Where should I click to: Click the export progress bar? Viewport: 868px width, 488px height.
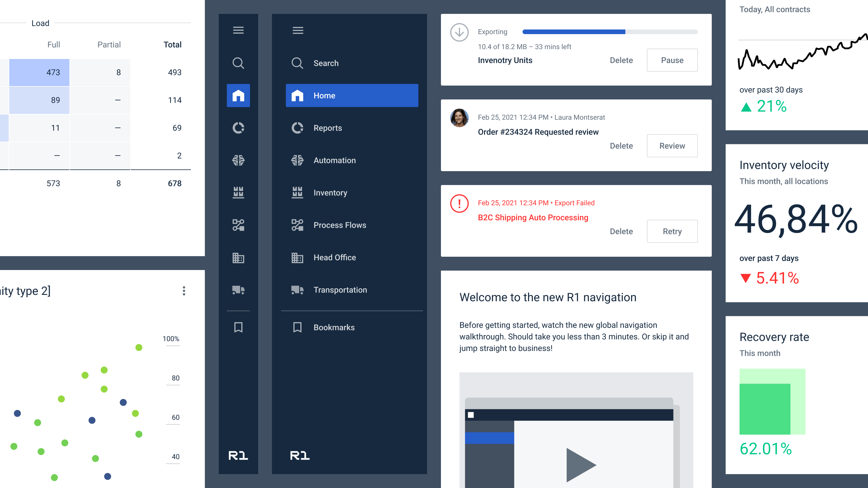click(x=610, y=32)
